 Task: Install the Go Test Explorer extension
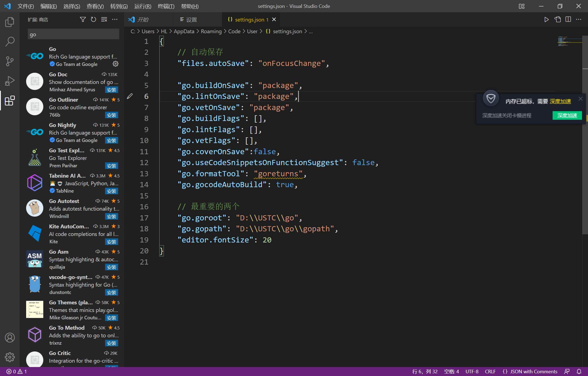coord(112,166)
